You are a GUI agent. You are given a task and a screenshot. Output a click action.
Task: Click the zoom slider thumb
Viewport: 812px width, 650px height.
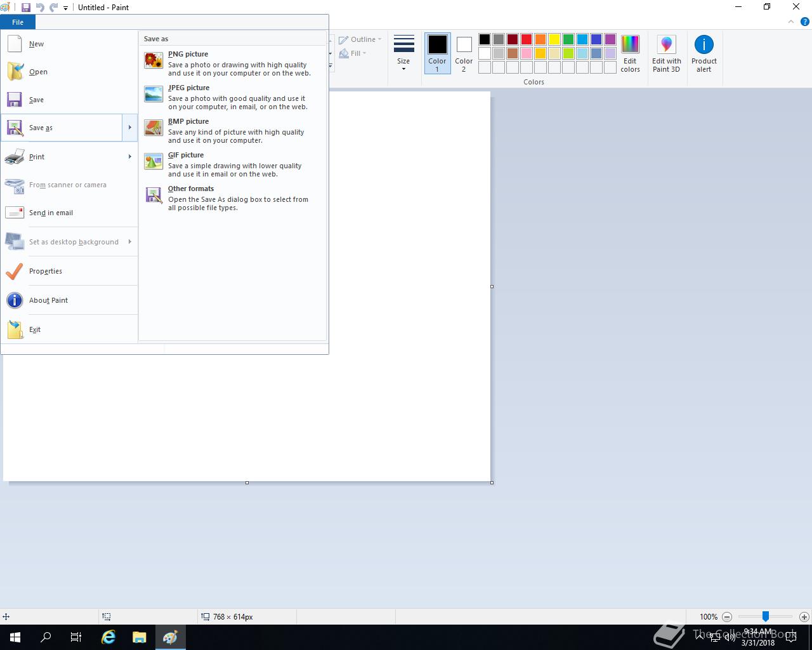point(766,616)
